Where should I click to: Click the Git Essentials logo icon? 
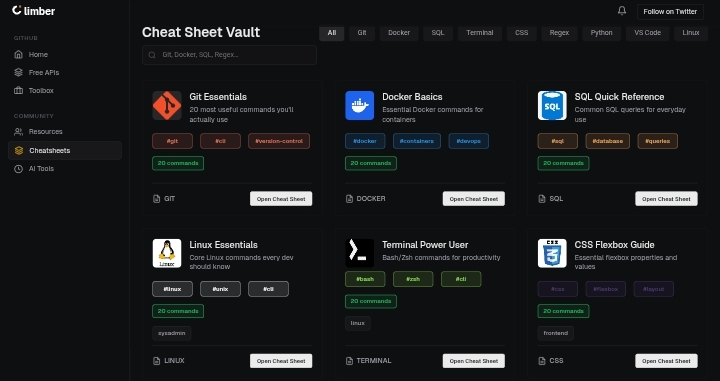167,106
